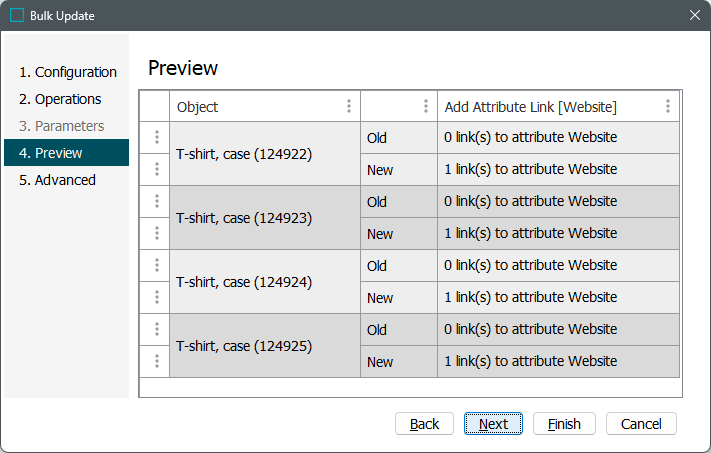The width and height of the screenshot is (711, 453).
Task: Open Add Attribute Link column options menu
Action: point(668,106)
